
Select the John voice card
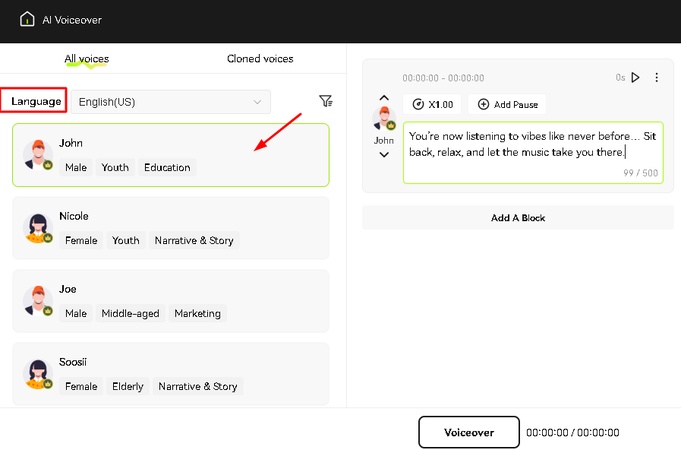coord(170,155)
